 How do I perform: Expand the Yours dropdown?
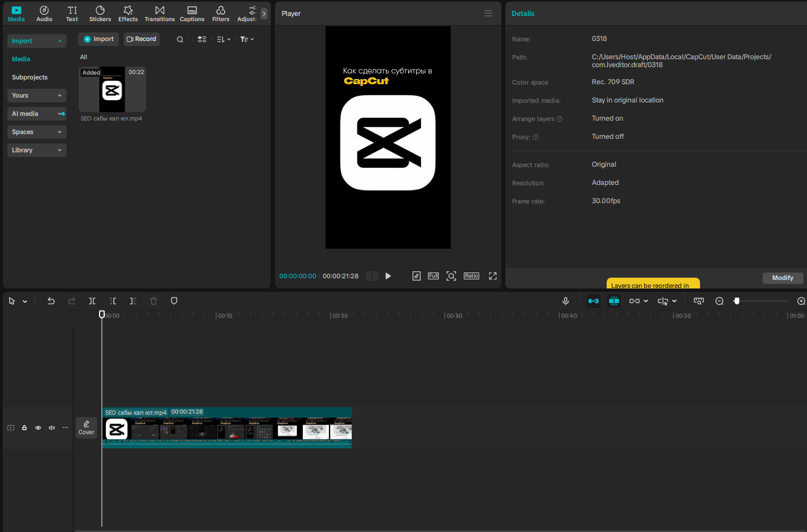[x=37, y=96]
